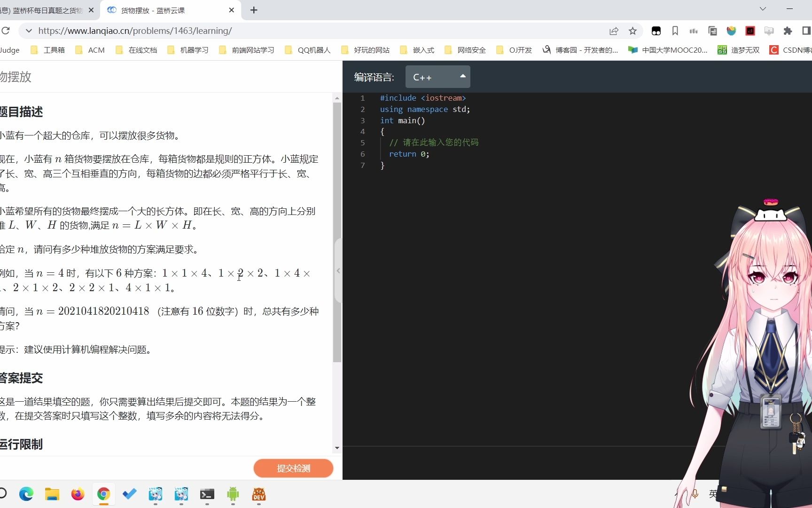Screen dimensions: 812x508
Task: Switch to the 蓝桥杯每日真题 tab
Action: pyautogui.click(x=42, y=10)
